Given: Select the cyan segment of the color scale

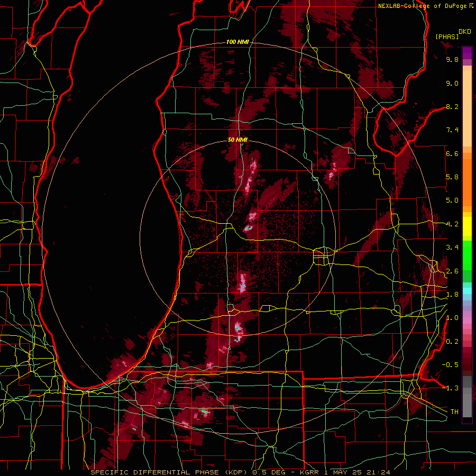Looking at the screenshot, I should pos(467,291).
